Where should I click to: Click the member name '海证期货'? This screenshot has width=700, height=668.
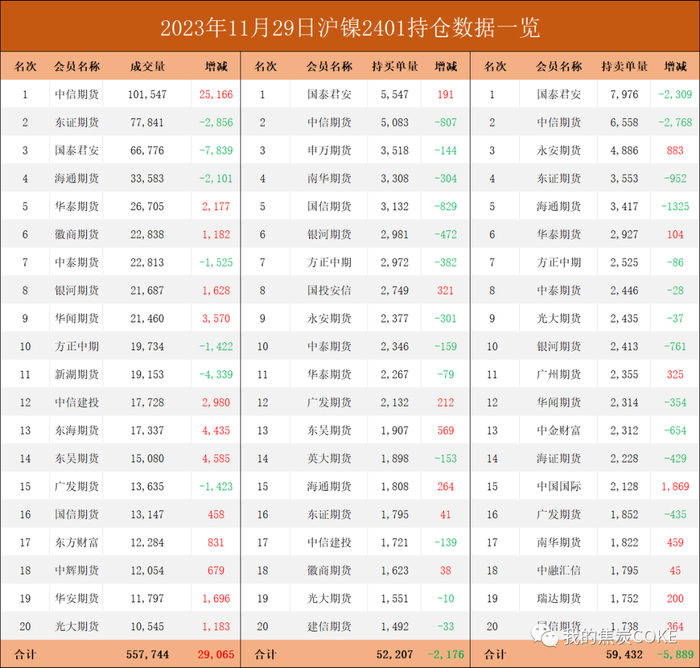pyautogui.click(x=559, y=459)
